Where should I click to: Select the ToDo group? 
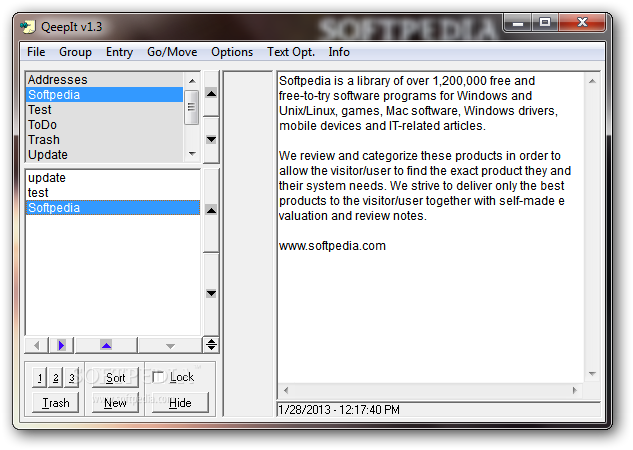tap(105, 124)
